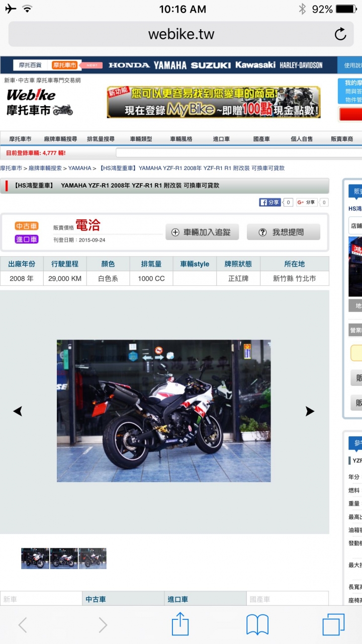This screenshot has height=644, width=362.
Task: Tap the Bluetooth status icon
Action: tap(302, 9)
